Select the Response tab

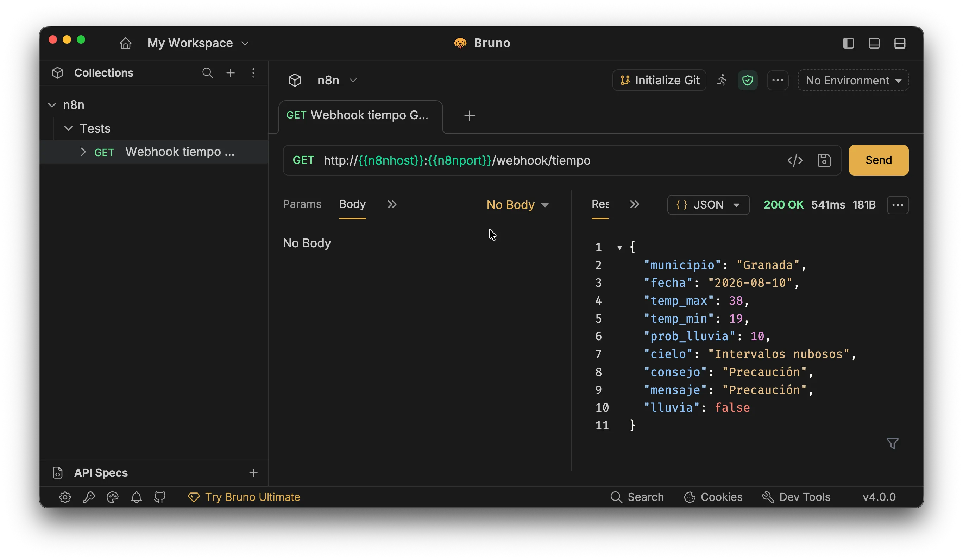[x=600, y=204]
